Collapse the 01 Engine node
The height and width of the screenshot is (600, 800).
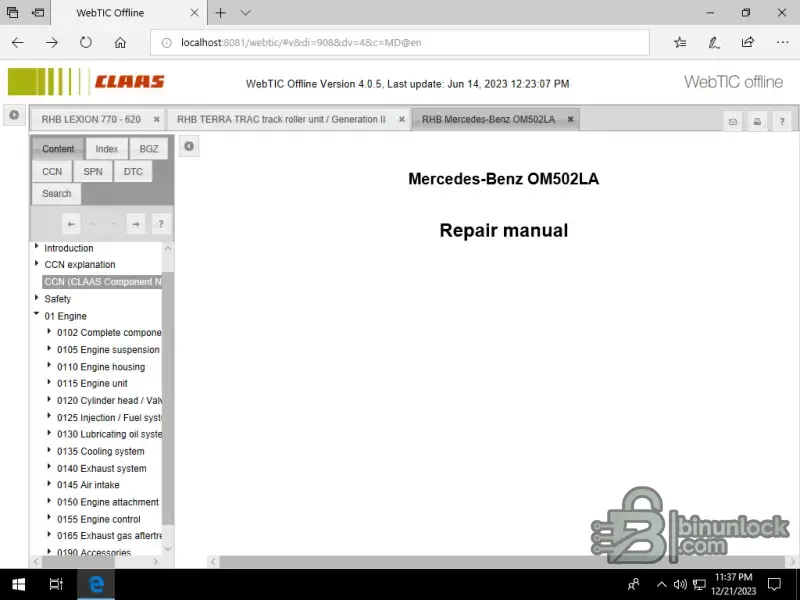[37, 314]
